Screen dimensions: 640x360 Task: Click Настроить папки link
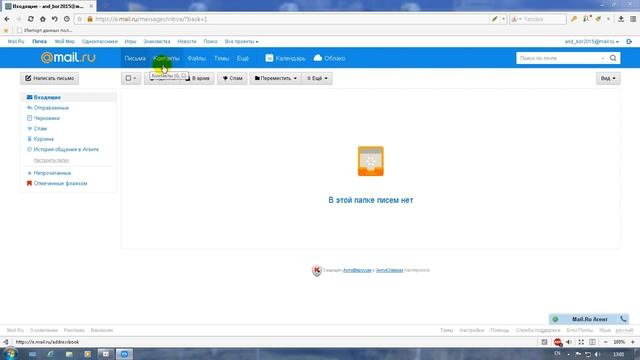pyautogui.click(x=51, y=160)
